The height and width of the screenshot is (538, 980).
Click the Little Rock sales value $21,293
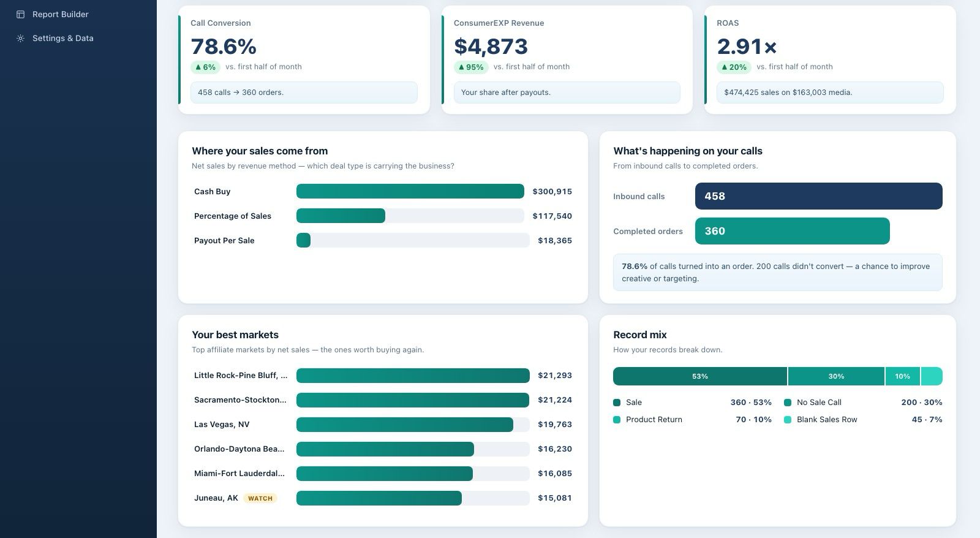[555, 375]
